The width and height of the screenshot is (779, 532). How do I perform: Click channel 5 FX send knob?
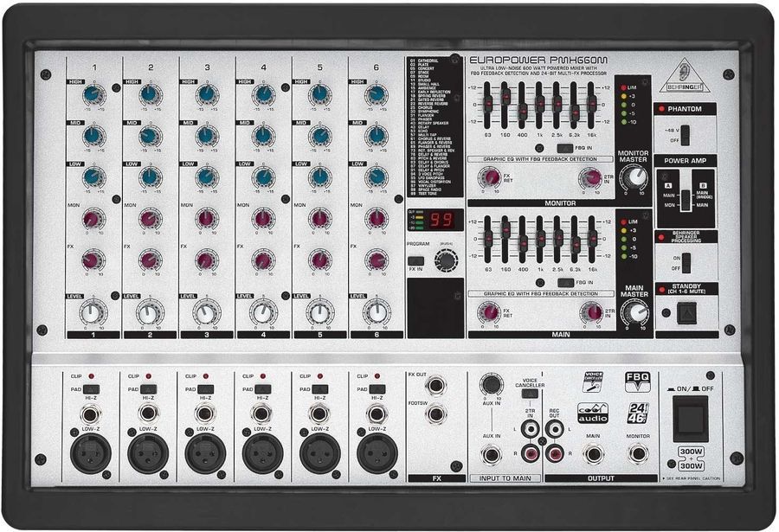pos(319,260)
